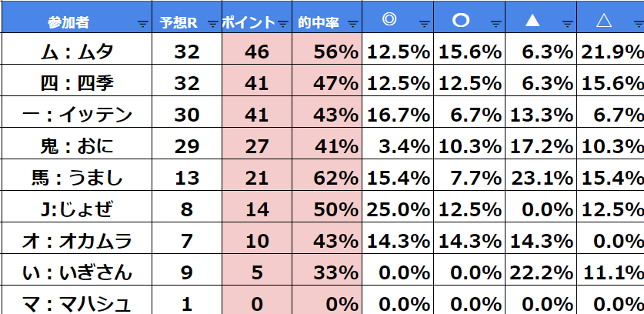Expand the ▲ column filter dropdown

click(x=567, y=24)
